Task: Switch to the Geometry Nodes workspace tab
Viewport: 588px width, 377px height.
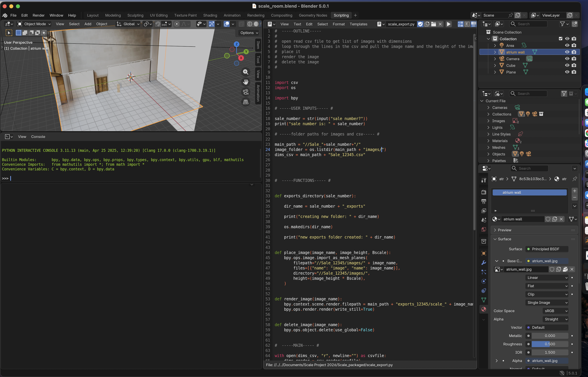Action: [313, 15]
